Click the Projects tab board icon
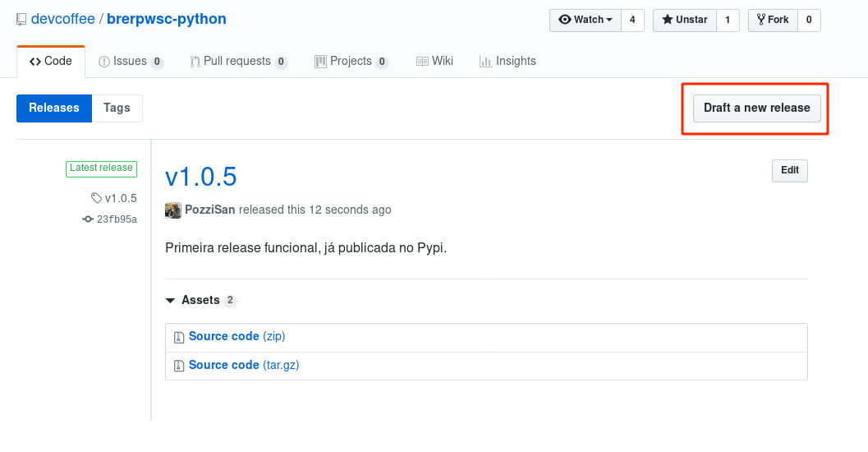The width and height of the screenshot is (868, 452). [x=320, y=62]
